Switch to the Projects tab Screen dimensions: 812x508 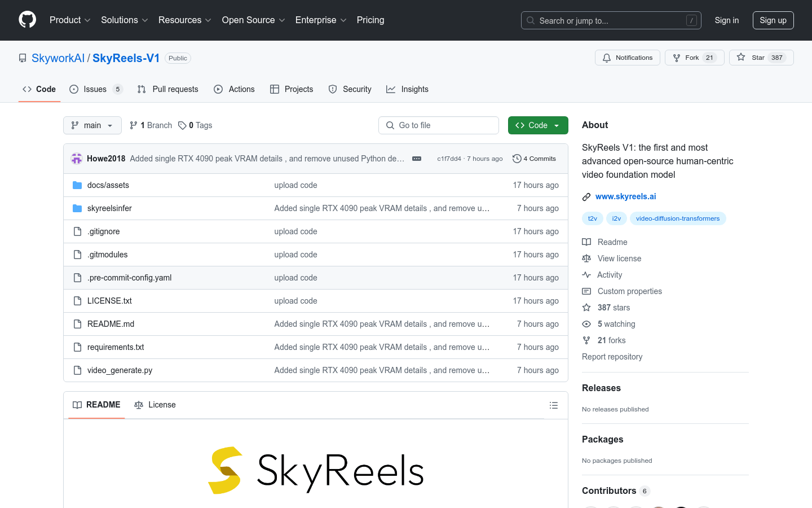[x=292, y=89]
